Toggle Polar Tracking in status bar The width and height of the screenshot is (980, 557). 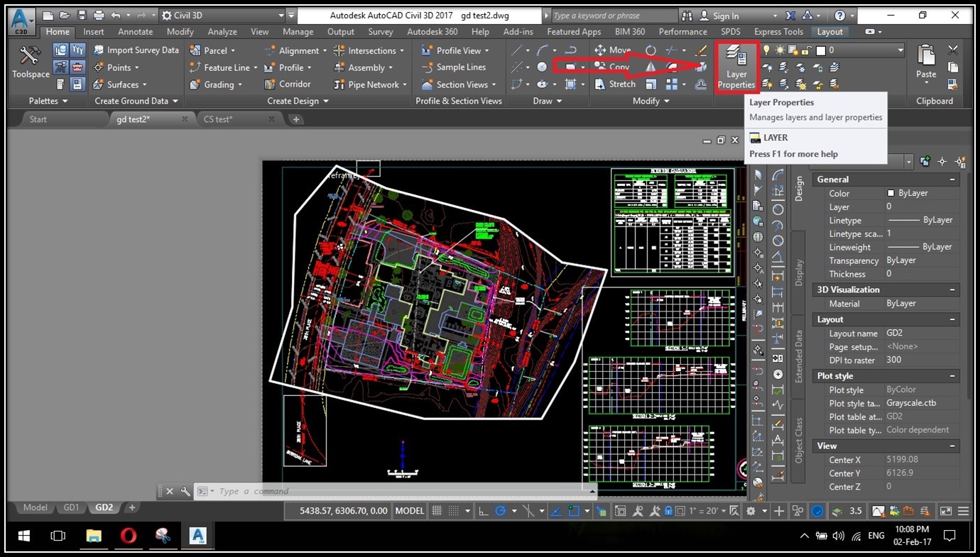point(501,511)
